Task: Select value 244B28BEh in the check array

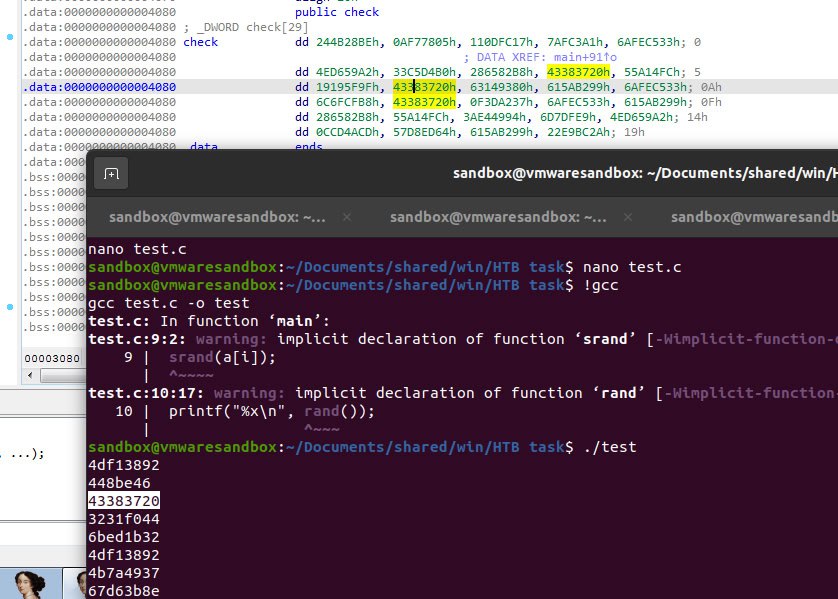Action: point(347,42)
